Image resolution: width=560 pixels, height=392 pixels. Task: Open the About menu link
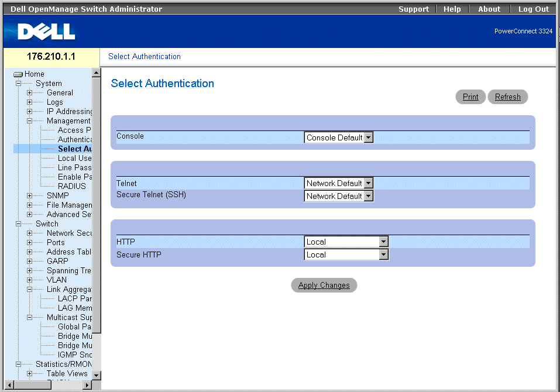[x=489, y=9]
